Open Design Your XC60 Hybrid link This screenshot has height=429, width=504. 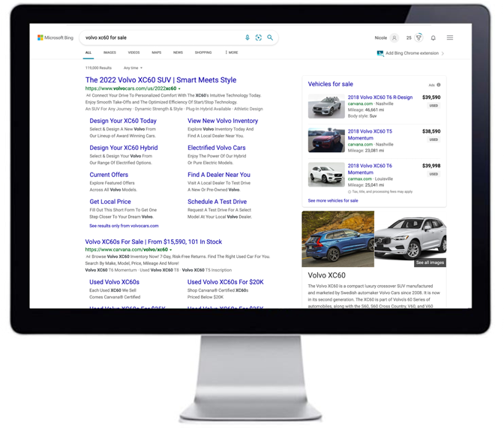coord(124,148)
